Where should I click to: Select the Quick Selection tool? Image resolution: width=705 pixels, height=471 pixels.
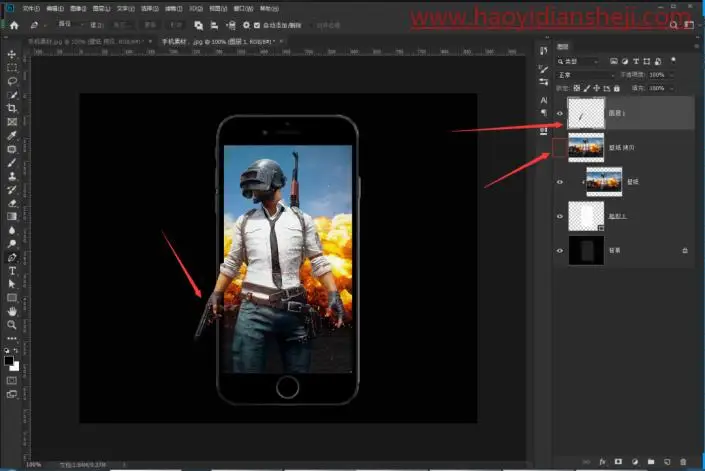pos(12,95)
